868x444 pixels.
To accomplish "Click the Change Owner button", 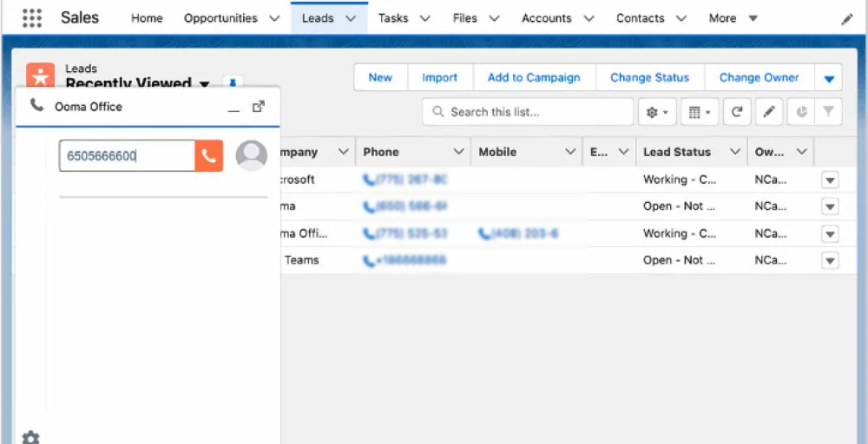I will [759, 78].
